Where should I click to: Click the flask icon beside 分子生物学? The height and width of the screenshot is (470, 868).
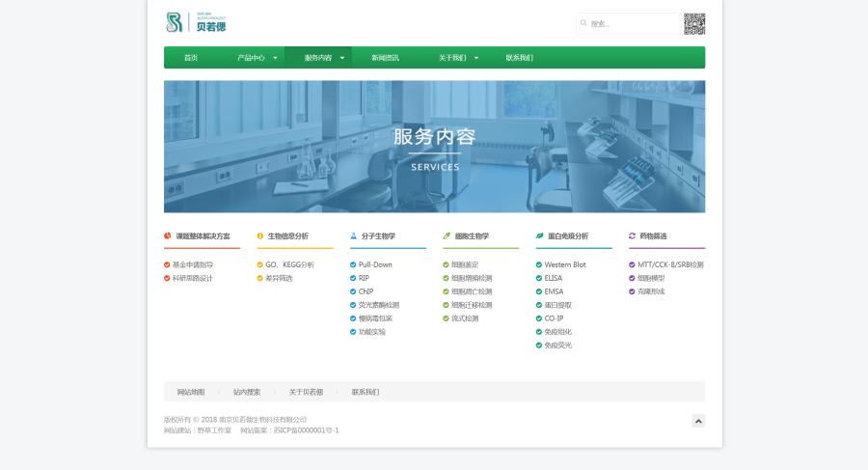pos(354,235)
